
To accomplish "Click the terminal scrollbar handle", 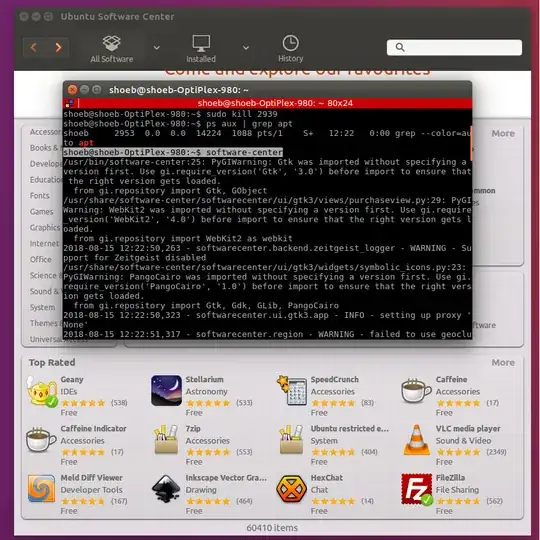I will 471,143.
